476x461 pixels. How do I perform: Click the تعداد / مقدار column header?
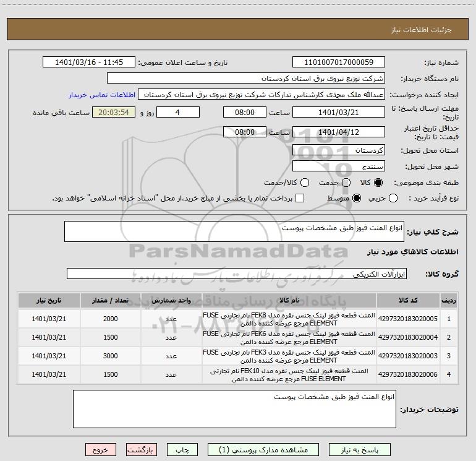coord(111,300)
